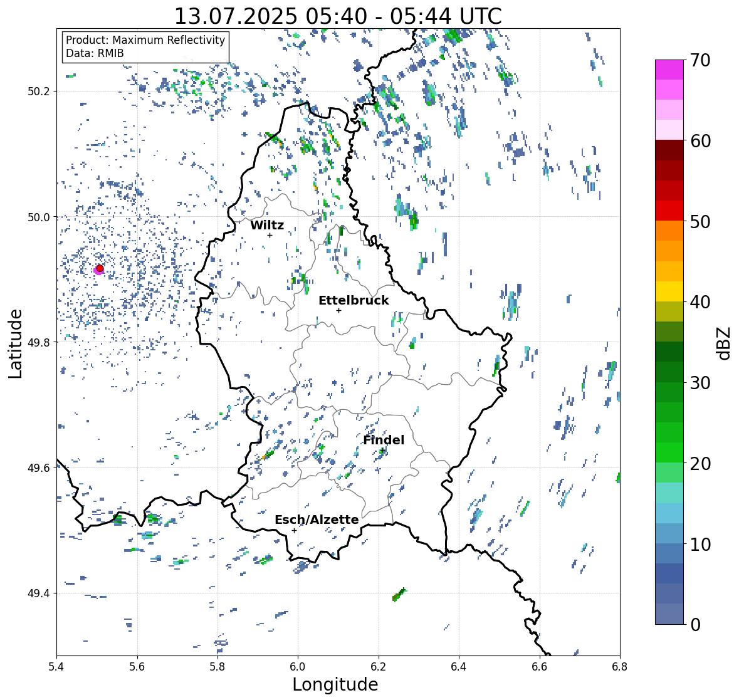Select the Esch/Alzette station label
The height and width of the screenshot is (700, 739).
coord(317,520)
